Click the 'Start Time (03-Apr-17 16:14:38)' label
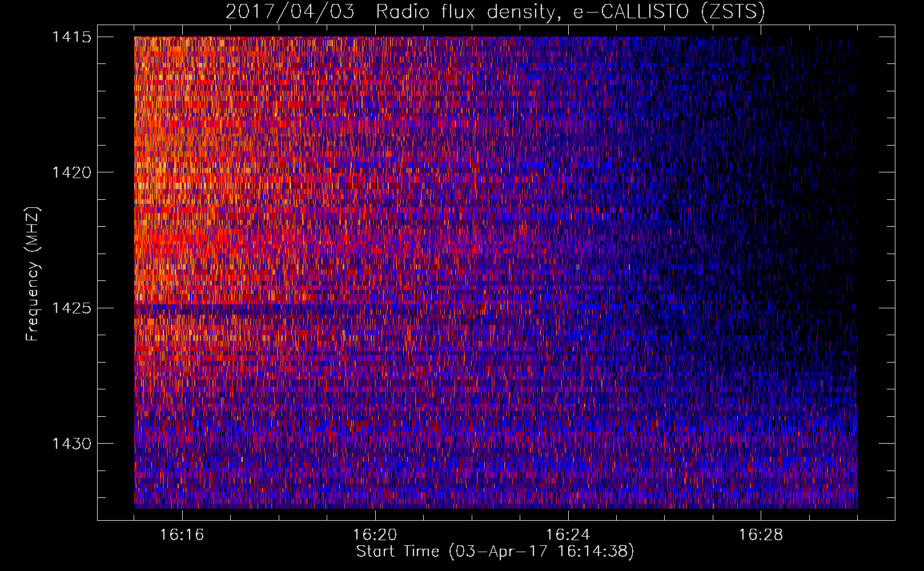Viewport: 924px width, 571px height. pos(495,552)
